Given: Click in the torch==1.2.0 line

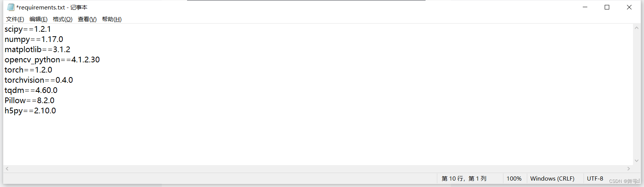Looking at the screenshot, I should tap(28, 70).
